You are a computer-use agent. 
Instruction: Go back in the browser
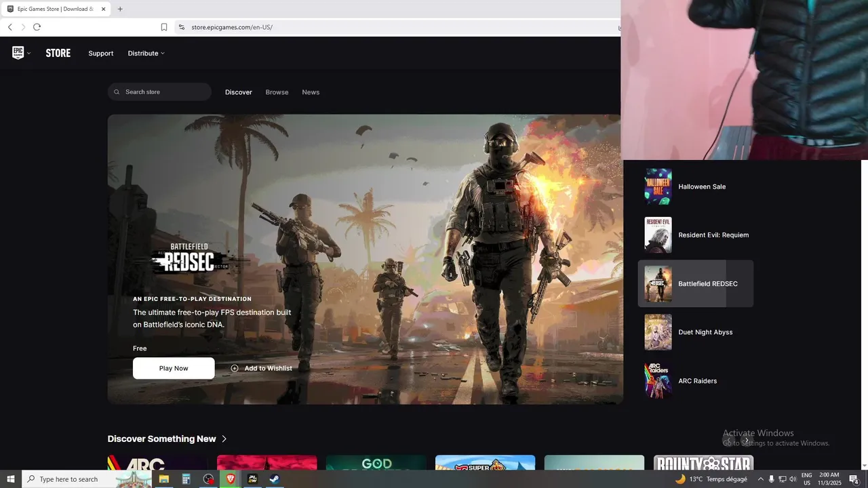[9, 27]
